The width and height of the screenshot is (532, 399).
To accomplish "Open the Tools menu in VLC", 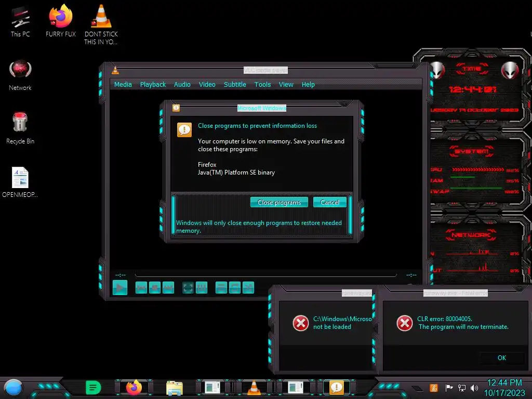I will pyautogui.click(x=262, y=85).
